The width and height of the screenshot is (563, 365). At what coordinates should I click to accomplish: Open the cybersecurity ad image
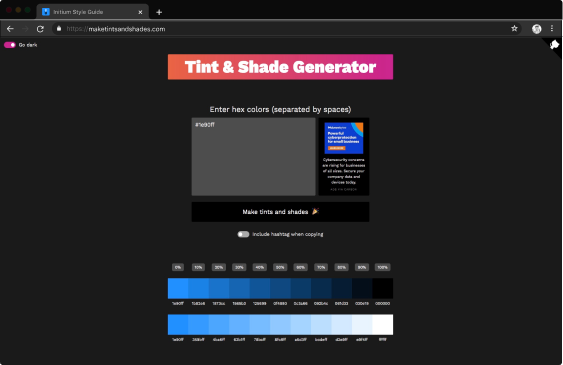[344, 138]
